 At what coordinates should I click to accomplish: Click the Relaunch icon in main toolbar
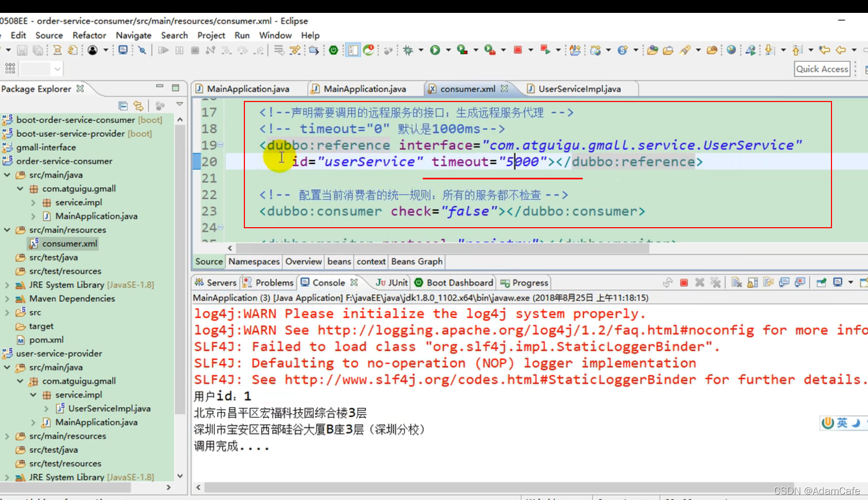pos(545,50)
